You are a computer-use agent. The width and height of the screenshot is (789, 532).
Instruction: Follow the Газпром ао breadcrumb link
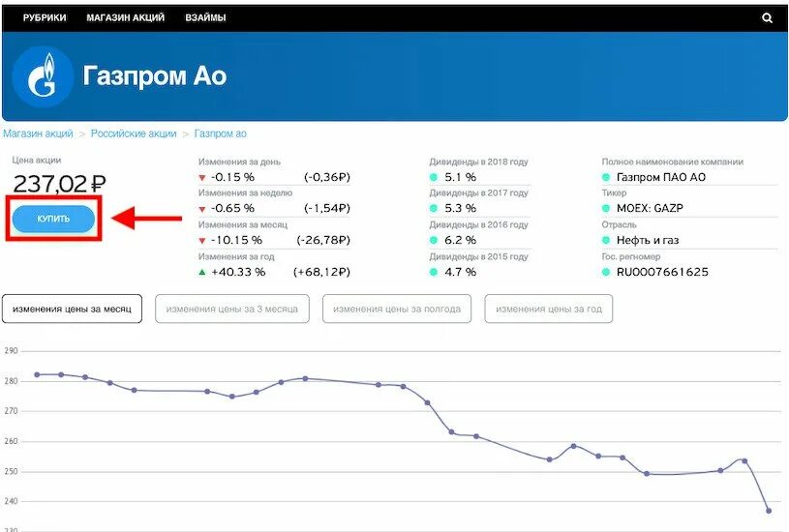(x=221, y=133)
